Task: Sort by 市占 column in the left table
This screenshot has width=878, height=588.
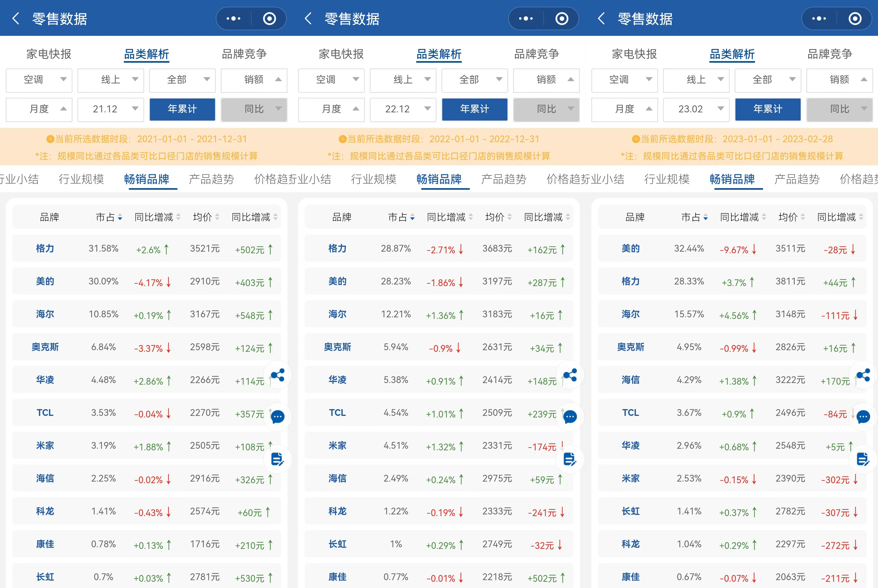Action: (109, 217)
